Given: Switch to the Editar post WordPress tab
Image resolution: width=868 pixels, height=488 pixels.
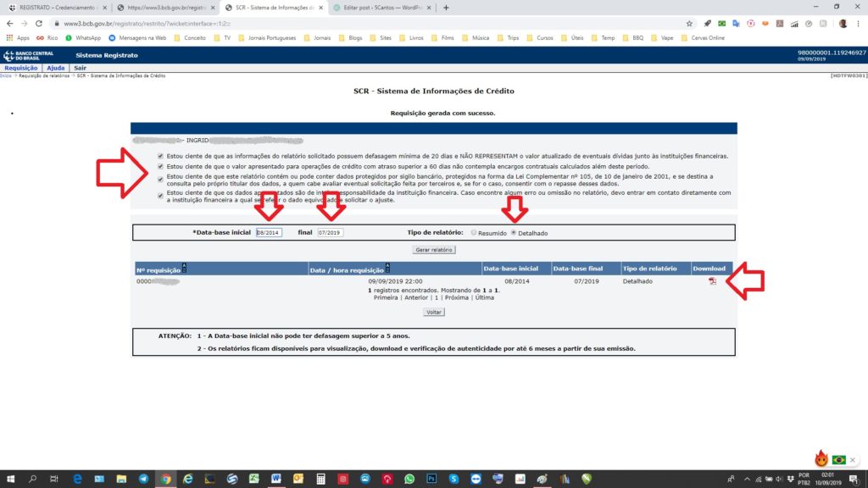Looking at the screenshot, I should coord(382,8).
